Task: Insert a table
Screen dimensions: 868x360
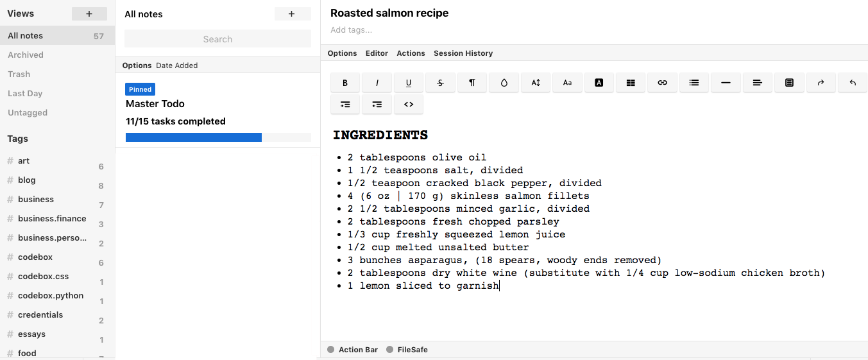Action: coord(631,83)
